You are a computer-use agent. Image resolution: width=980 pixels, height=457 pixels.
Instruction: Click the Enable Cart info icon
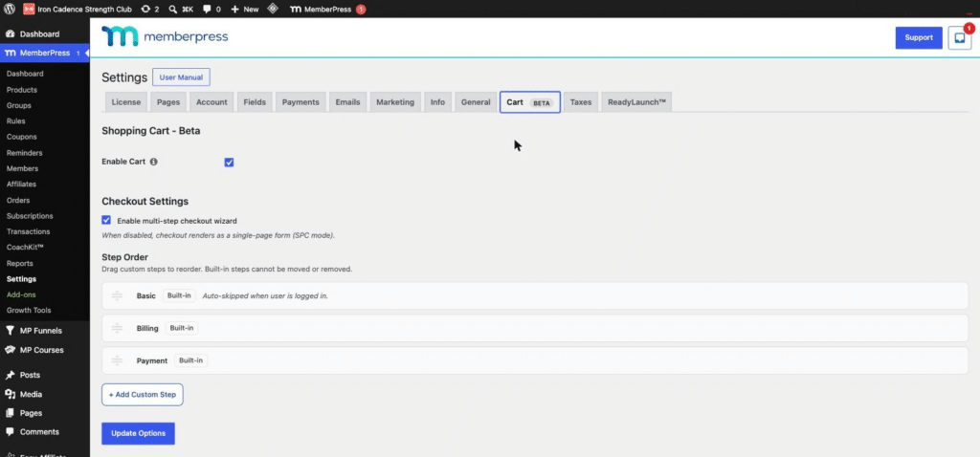click(154, 162)
